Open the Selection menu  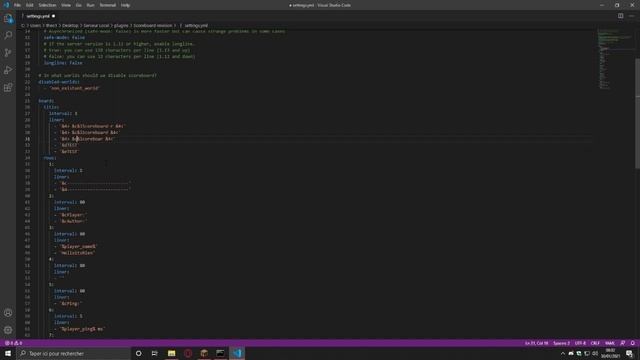pyautogui.click(x=47, y=5)
